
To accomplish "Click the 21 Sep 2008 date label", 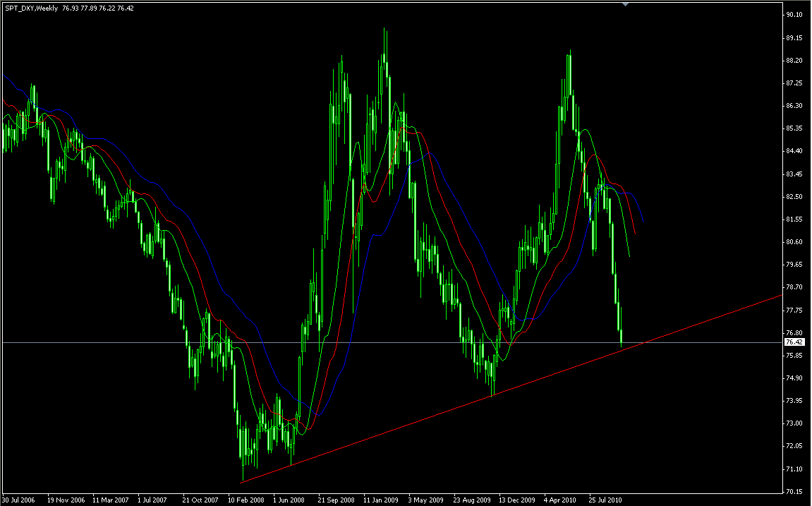I will pyautogui.click(x=336, y=500).
